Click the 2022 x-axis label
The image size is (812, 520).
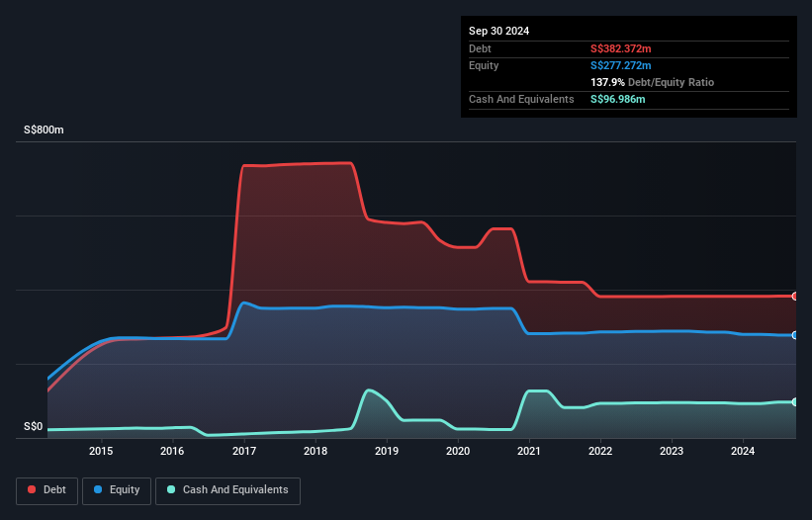tap(600, 451)
